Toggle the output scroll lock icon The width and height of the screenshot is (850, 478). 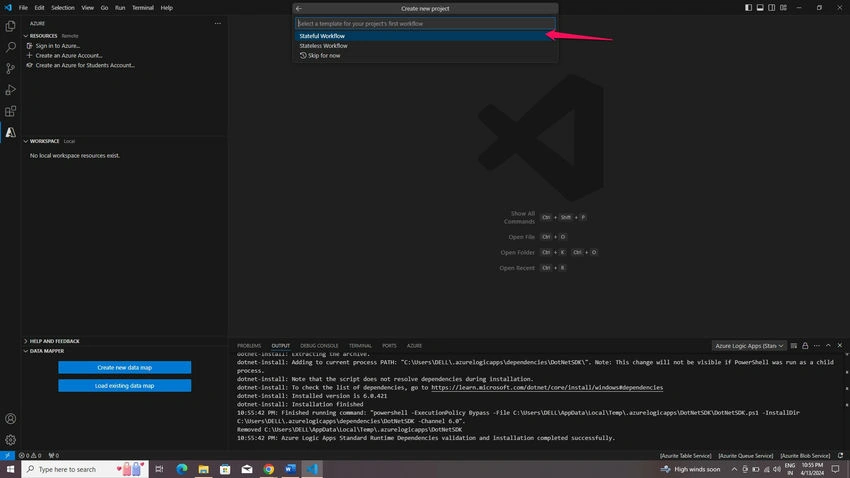pos(805,346)
